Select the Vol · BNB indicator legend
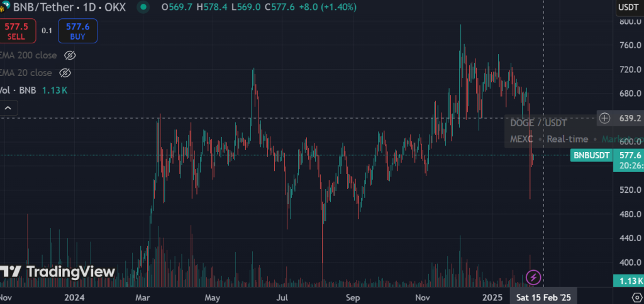 coord(18,90)
